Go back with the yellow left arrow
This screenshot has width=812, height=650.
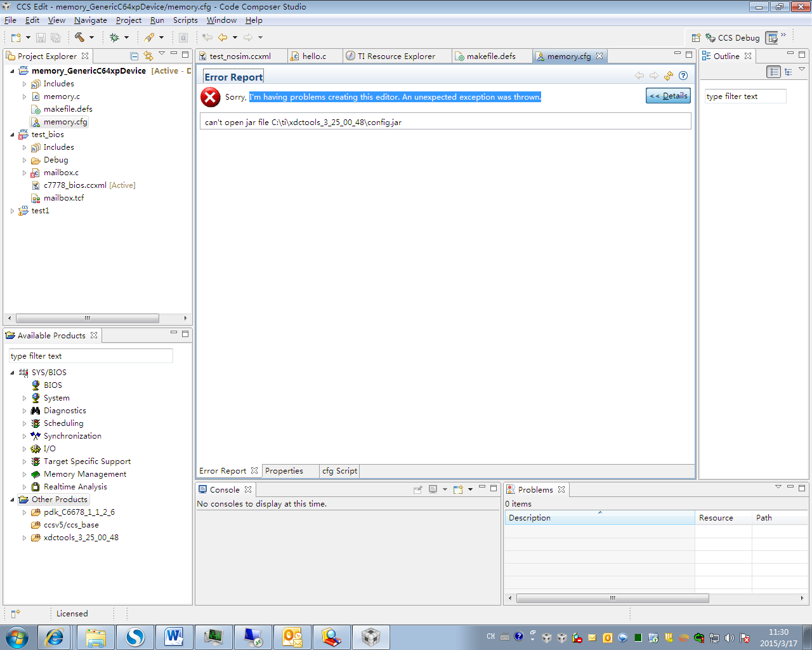pyautogui.click(x=223, y=37)
